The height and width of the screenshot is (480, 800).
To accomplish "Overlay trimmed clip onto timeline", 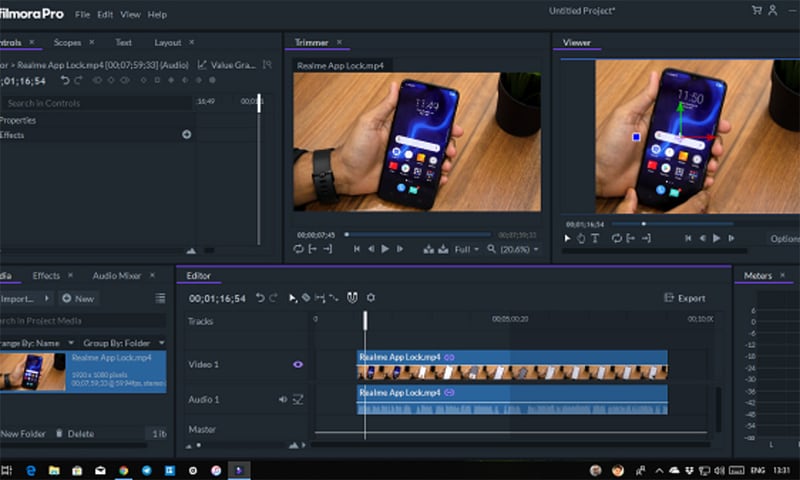I will tap(443, 249).
